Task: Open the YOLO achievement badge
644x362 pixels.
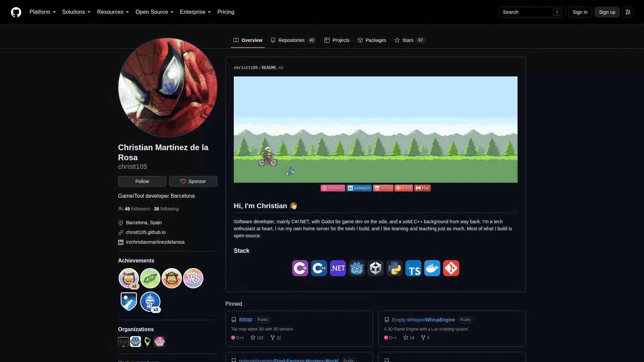Action: 193,278
